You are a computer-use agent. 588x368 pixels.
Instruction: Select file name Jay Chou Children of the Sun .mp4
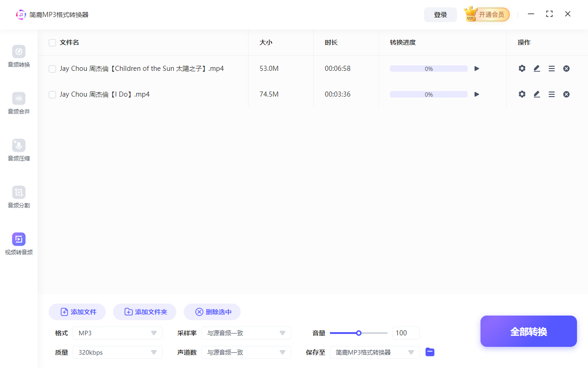pos(141,69)
